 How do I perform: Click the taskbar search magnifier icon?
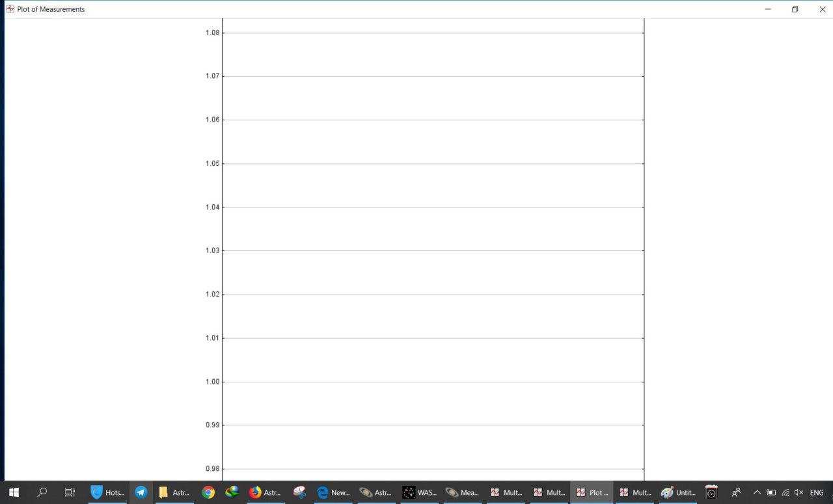coord(42,492)
